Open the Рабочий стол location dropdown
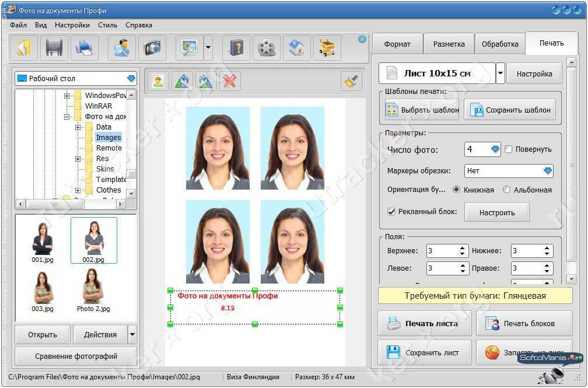 click(131, 78)
